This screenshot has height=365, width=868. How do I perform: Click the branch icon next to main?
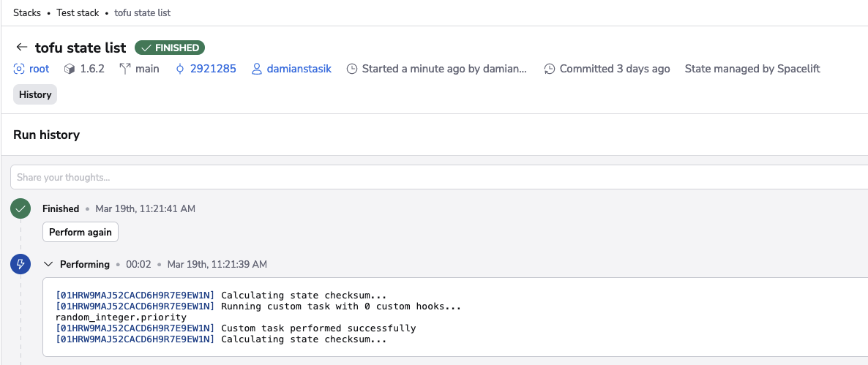click(124, 69)
